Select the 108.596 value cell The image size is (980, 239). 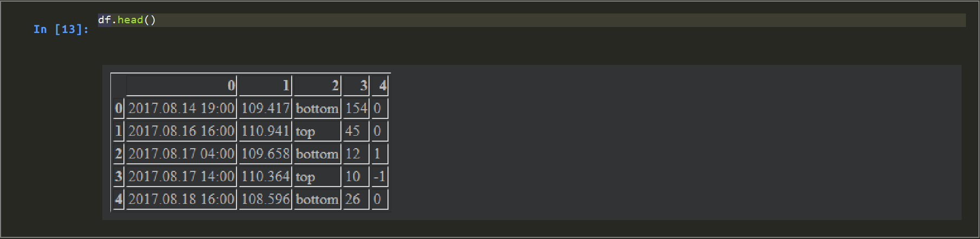[265, 200]
